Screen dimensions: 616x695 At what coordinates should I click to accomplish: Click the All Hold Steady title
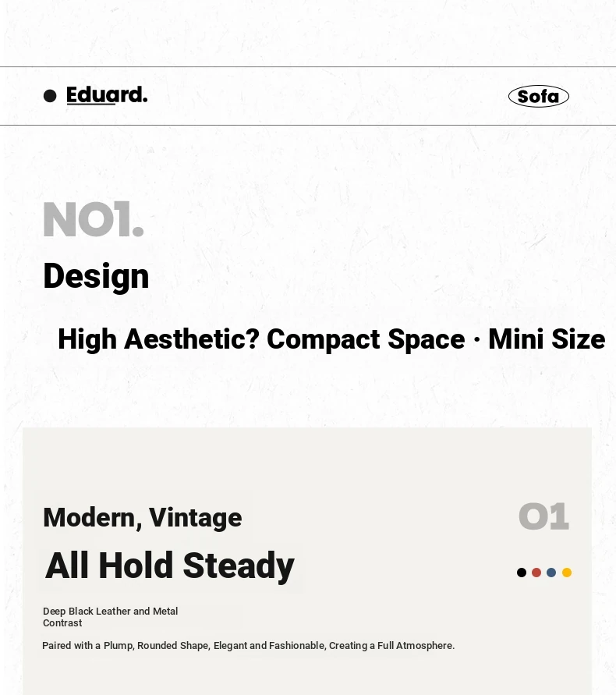[x=170, y=566]
